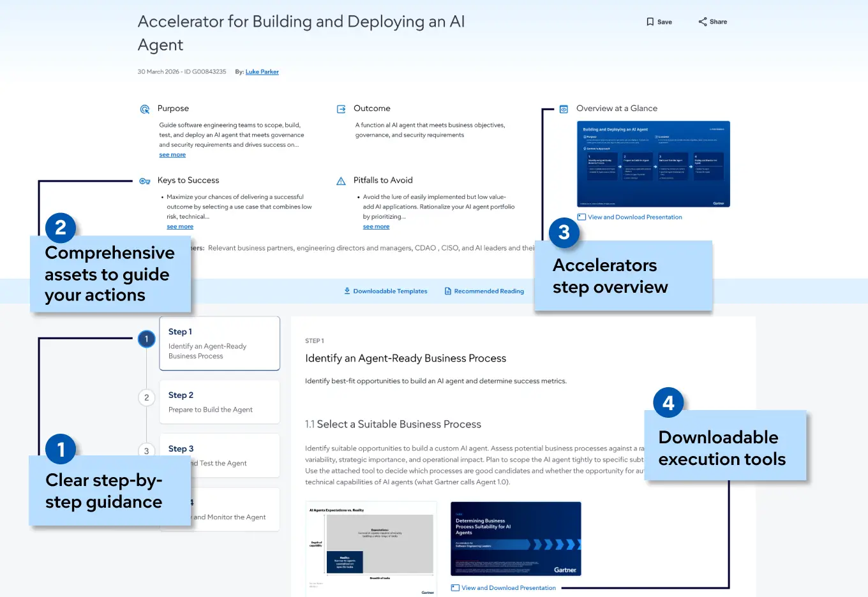Select Step 1 Identify an Agent-Ready Business Process
Viewport: 868px width, 597px height.
click(220, 343)
